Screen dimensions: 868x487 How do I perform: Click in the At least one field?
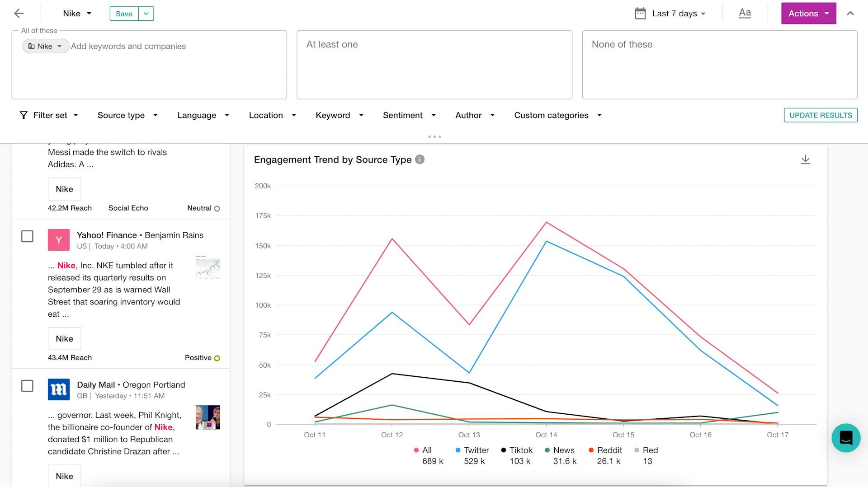pyautogui.click(x=434, y=65)
